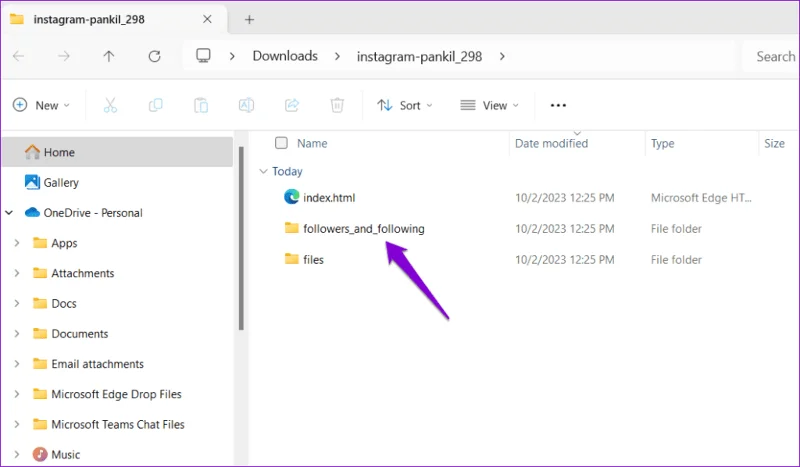Open Microsoft Edge Drop Files folder
The height and width of the screenshot is (467, 800).
116,394
